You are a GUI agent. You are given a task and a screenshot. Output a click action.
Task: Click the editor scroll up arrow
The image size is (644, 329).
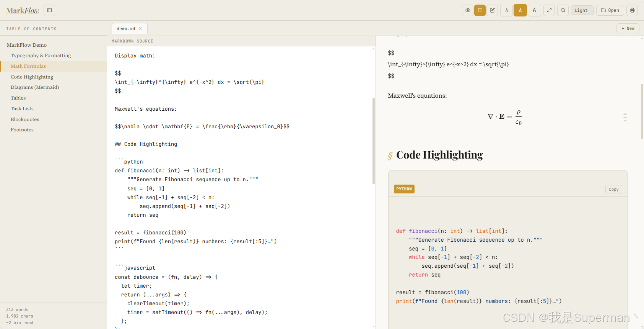[374, 49]
